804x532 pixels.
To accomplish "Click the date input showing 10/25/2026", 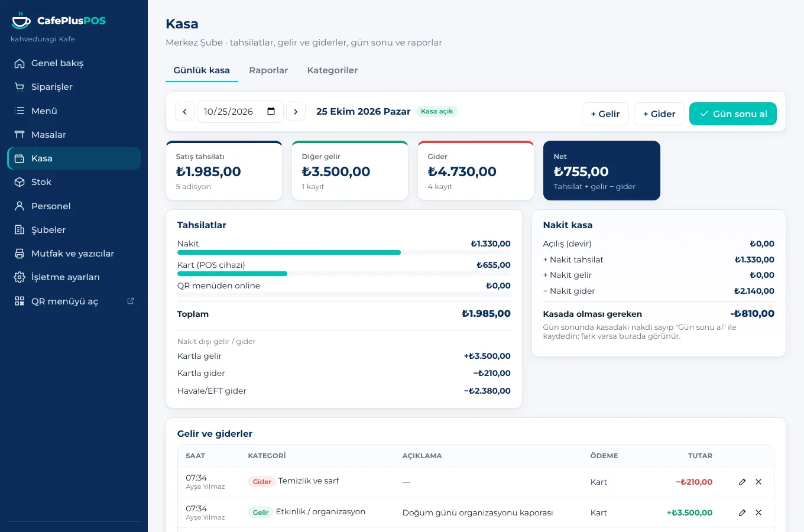I will pyautogui.click(x=240, y=112).
